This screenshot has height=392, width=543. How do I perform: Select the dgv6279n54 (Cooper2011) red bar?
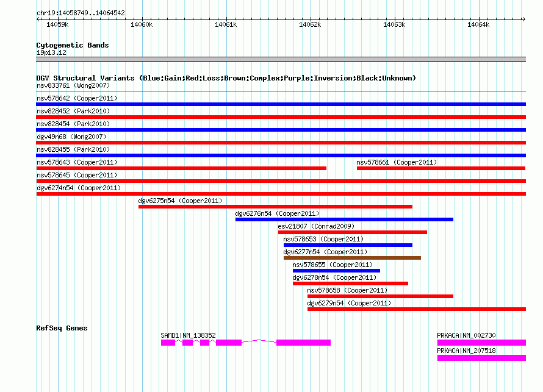pos(417,309)
